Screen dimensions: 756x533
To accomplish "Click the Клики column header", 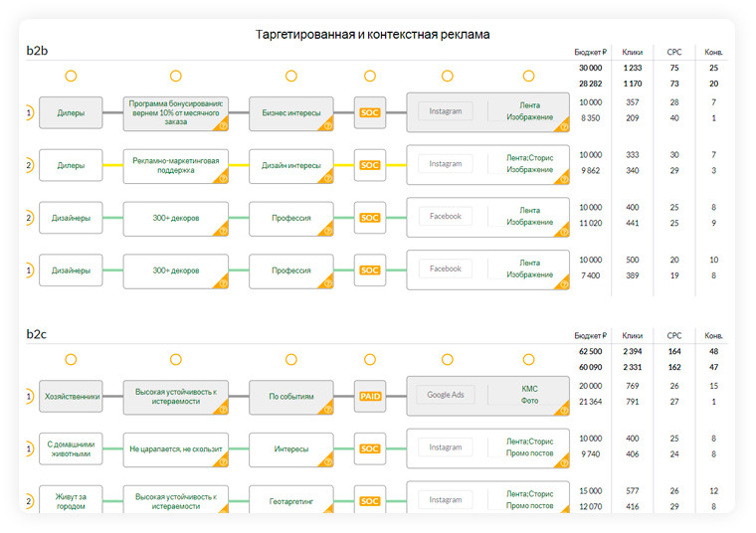I will tap(632, 52).
